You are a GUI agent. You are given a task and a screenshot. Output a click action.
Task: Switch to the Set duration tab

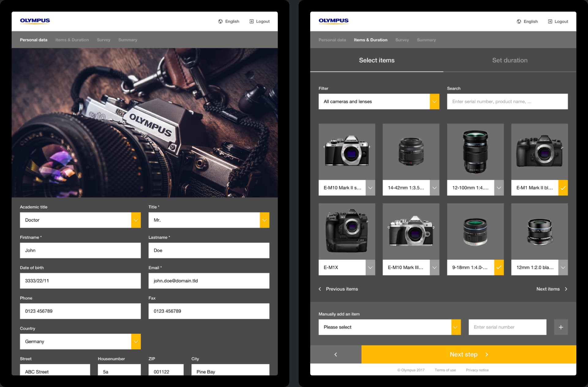(510, 60)
